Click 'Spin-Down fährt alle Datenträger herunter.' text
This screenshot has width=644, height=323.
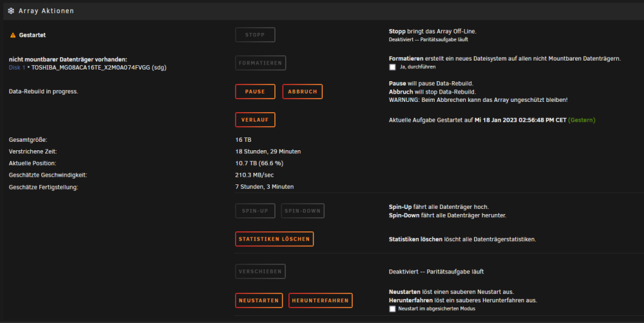point(448,215)
